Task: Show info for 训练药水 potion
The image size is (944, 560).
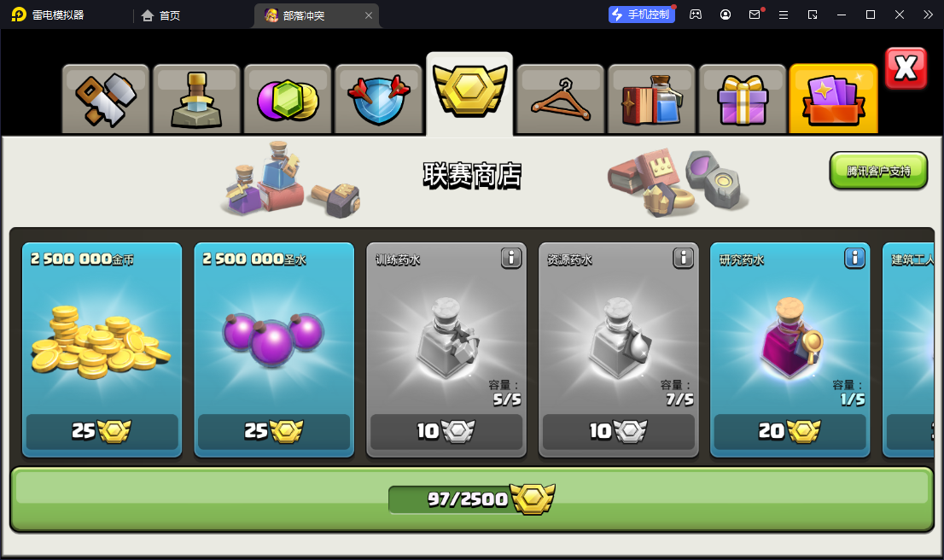Action: 511,259
